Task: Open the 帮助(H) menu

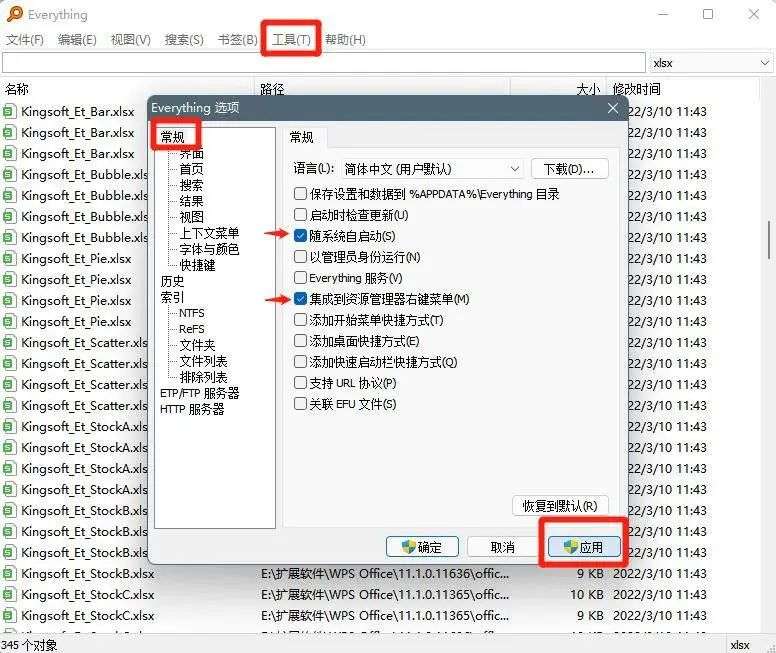Action: (345, 40)
